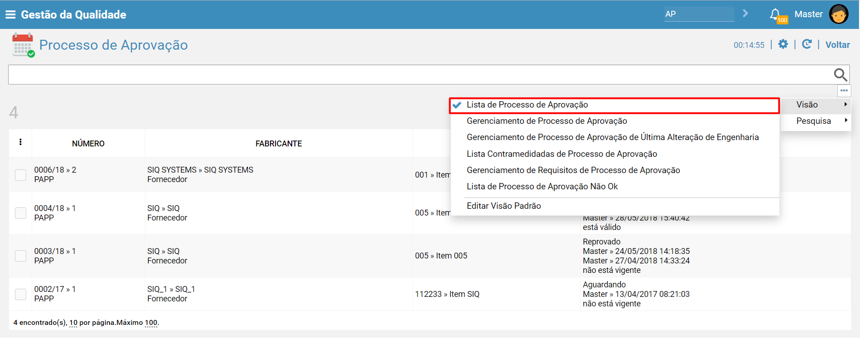This screenshot has height=338, width=868.
Task: Open the hamburger main menu
Action: click(x=10, y=14)
